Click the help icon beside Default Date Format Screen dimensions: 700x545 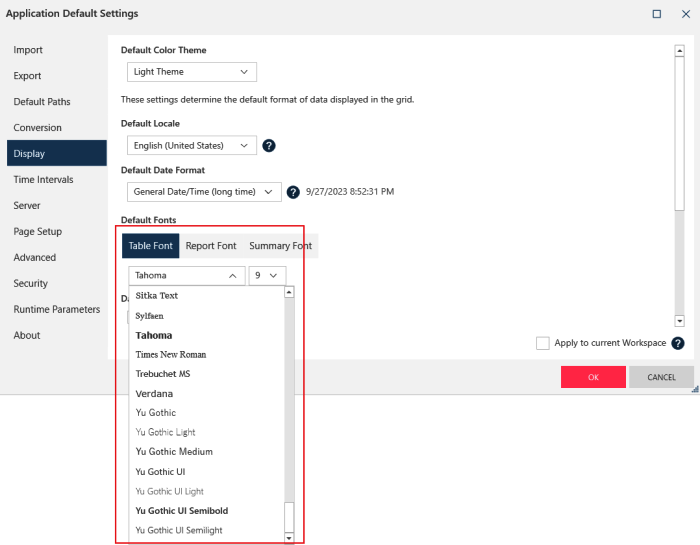point(293,192)
